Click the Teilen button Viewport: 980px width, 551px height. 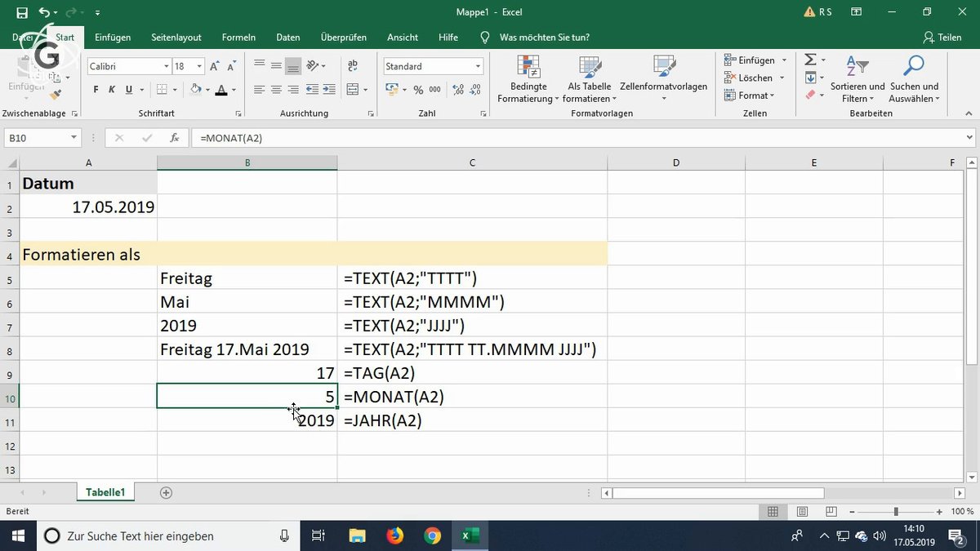[x=943, y=37]
